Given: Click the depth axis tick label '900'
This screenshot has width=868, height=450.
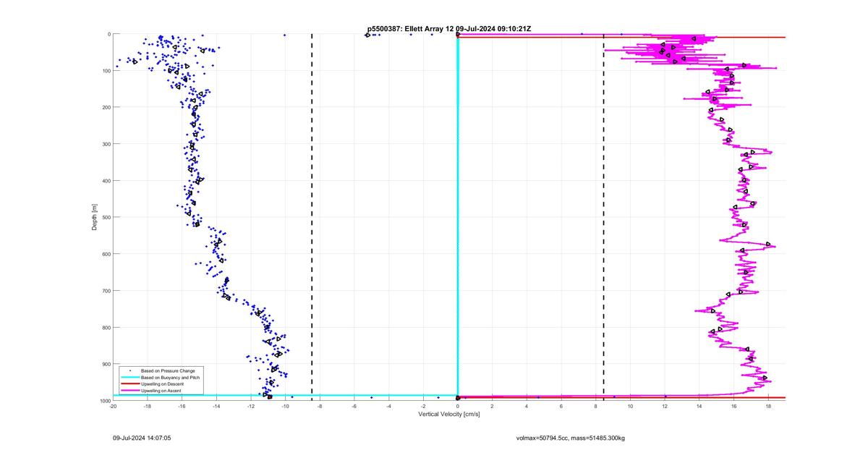Looking at the screenshot, I should (106, 364).
